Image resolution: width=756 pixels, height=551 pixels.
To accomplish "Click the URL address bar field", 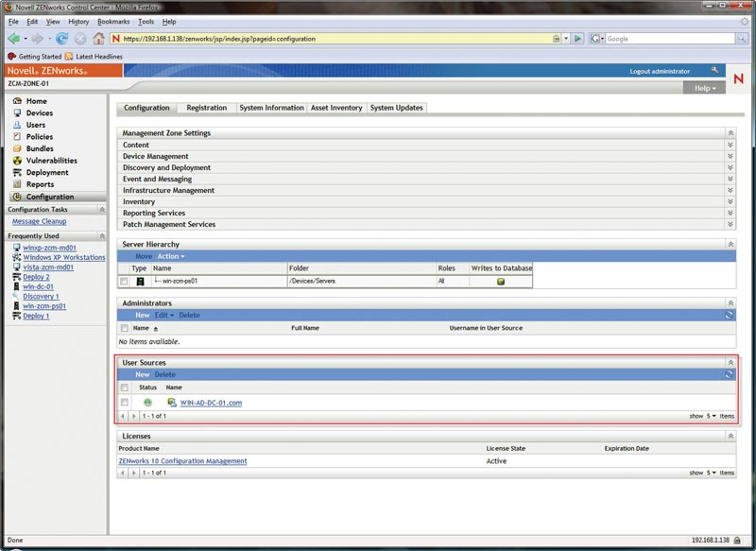I will 336,39.
